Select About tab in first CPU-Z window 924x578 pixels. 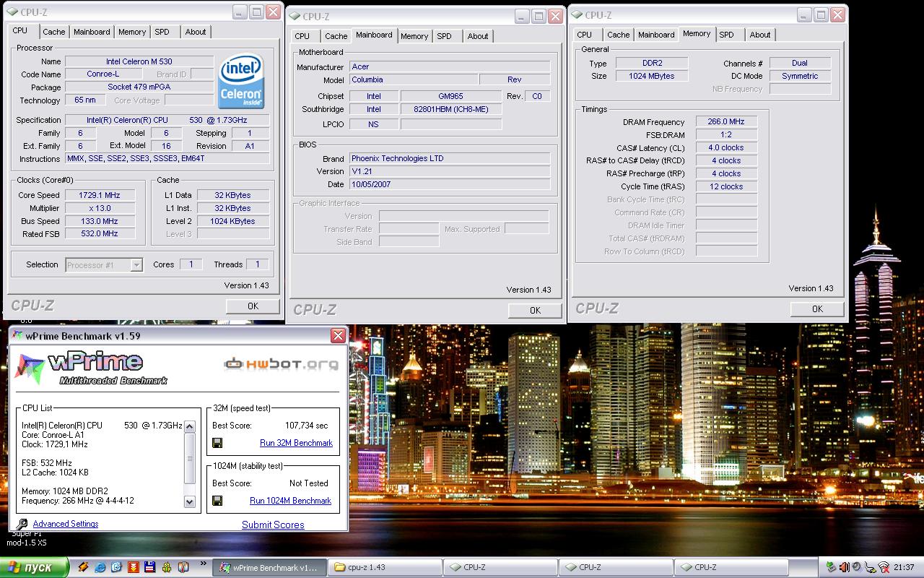pos(196,32)
